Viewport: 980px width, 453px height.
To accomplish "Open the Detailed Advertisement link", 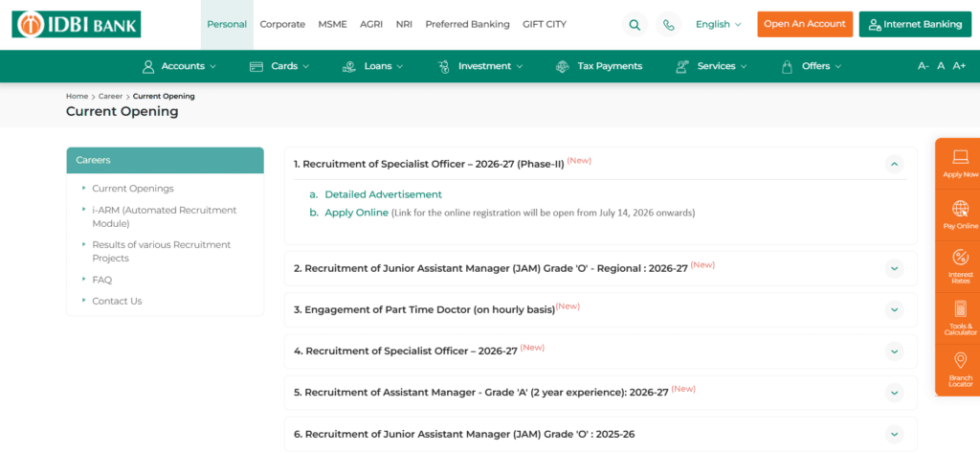I will click(383, 194).
